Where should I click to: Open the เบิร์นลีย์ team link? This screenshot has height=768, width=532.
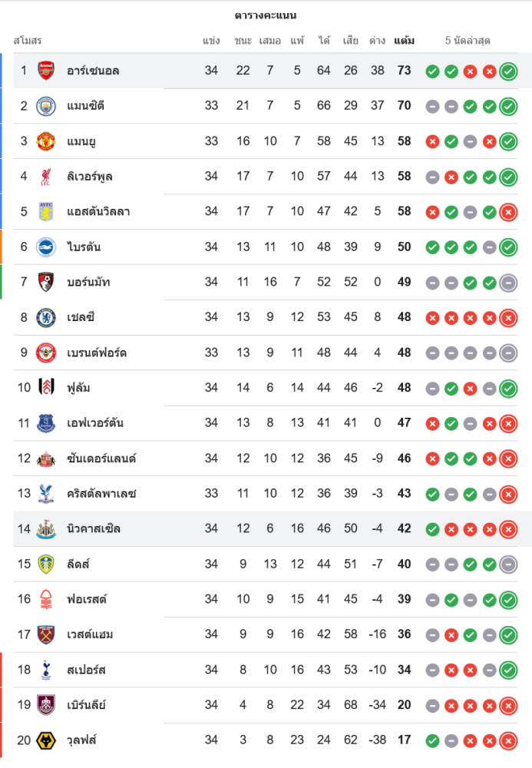click(x=86, y=705)
